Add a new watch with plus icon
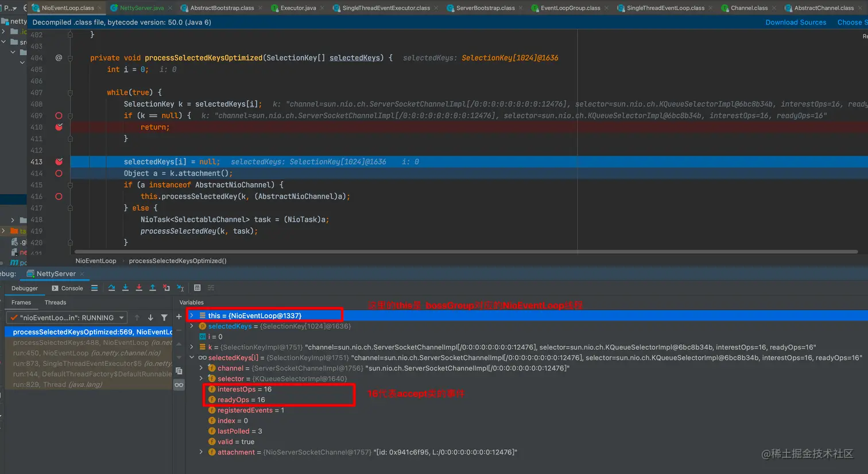868x474 pixels. click(179, 317)
